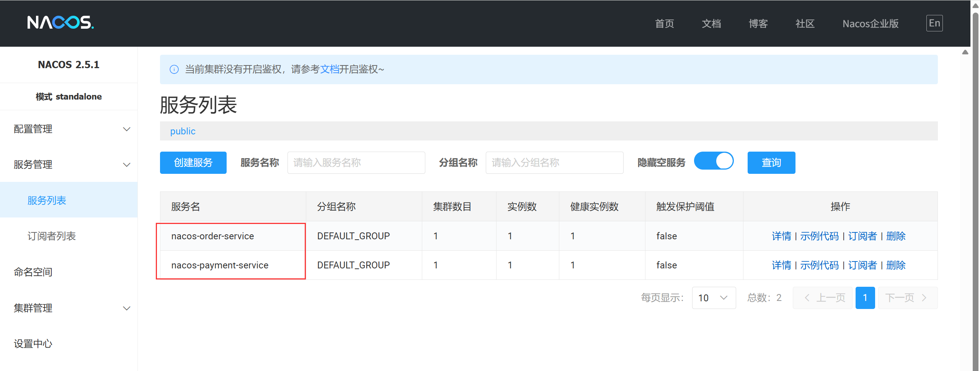Click the 上一页 pagination button
Viewport: 980px width, 371px height.
(823, 298)
